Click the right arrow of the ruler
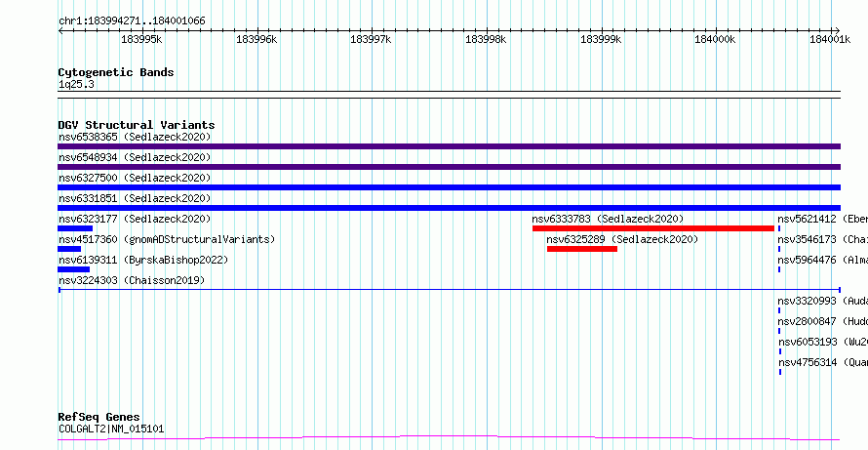The width and height of the screenshot is (868, 450). tap(838, 30)
